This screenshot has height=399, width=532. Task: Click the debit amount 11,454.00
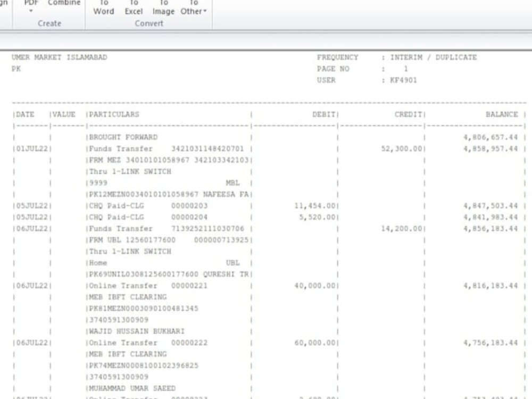315,206
